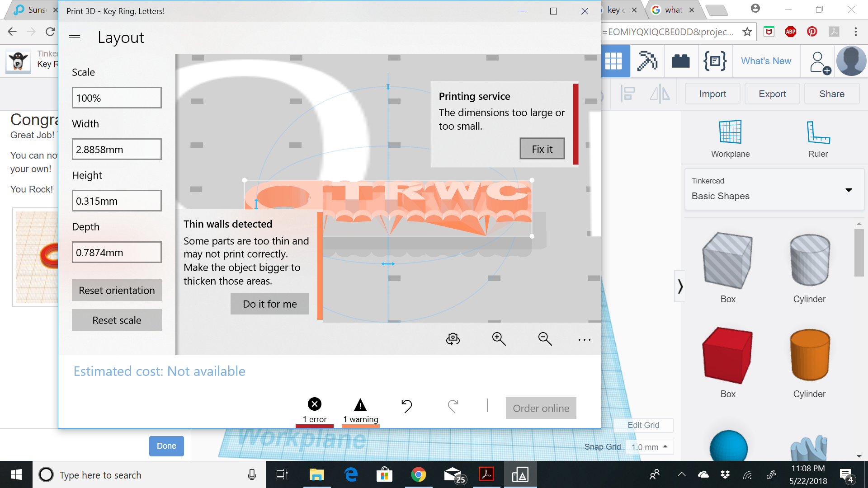Open the Basic Shapes dropdown
Image resolution: width=868 pixels, height=488 pixels.
point(774,189)
